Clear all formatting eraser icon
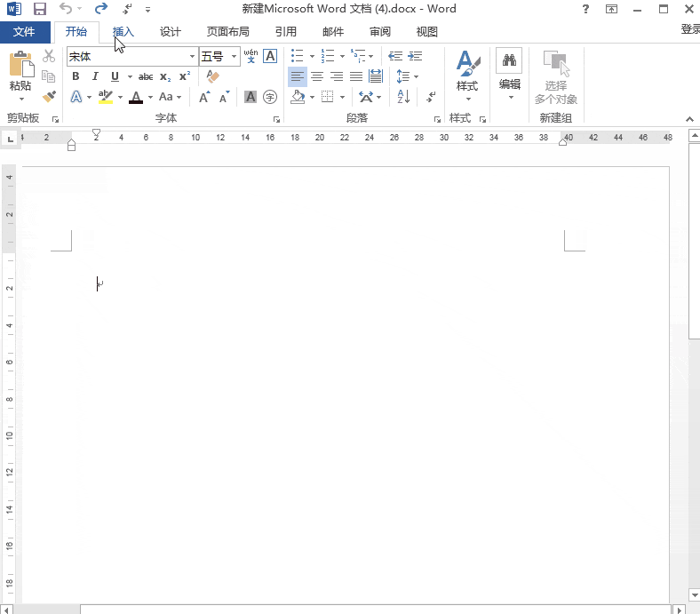 click(x=213, y=76)
